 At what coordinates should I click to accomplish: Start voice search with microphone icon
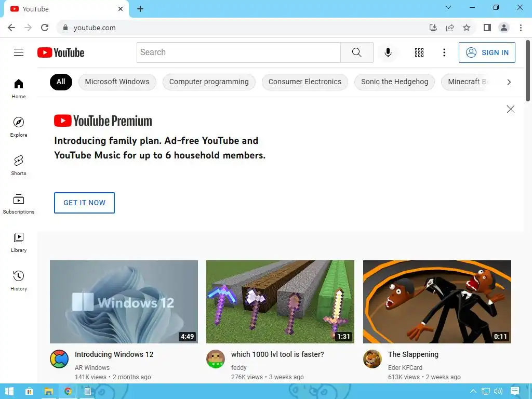(388, 52)
